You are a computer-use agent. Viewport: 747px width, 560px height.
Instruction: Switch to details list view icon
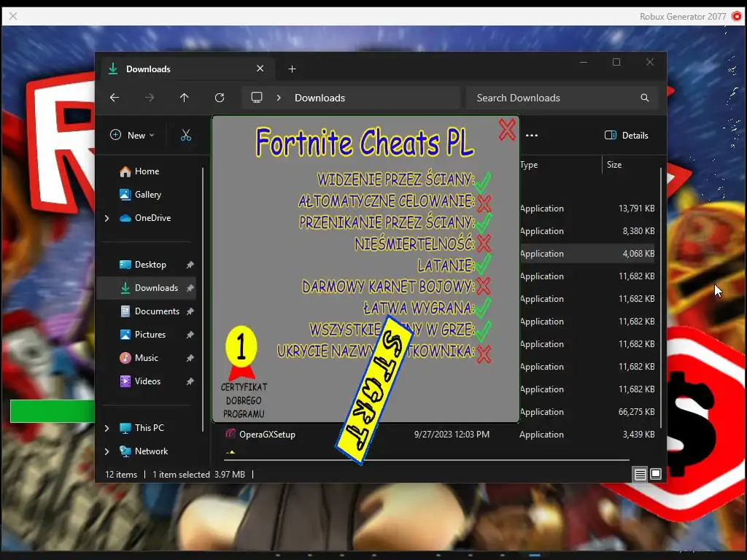tap(640, 474)
